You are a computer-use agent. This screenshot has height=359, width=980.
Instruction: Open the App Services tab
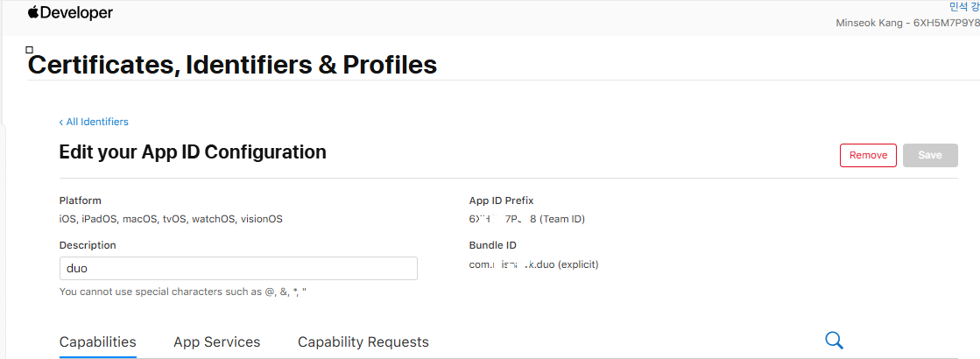click(x=216, y=341)
